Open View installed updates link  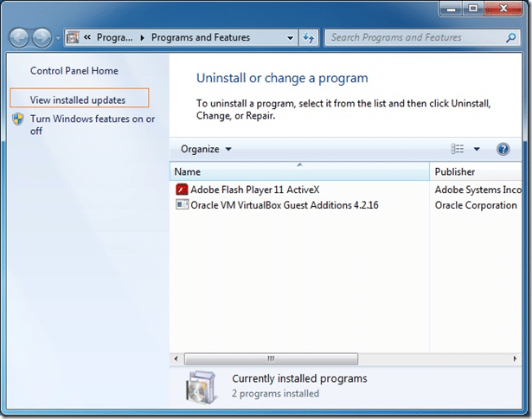(78, 100)
